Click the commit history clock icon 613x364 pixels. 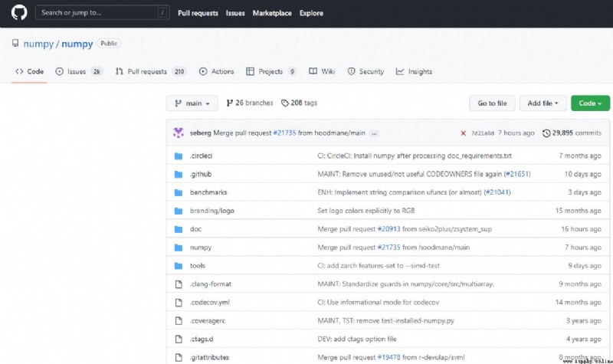(546, 133)
